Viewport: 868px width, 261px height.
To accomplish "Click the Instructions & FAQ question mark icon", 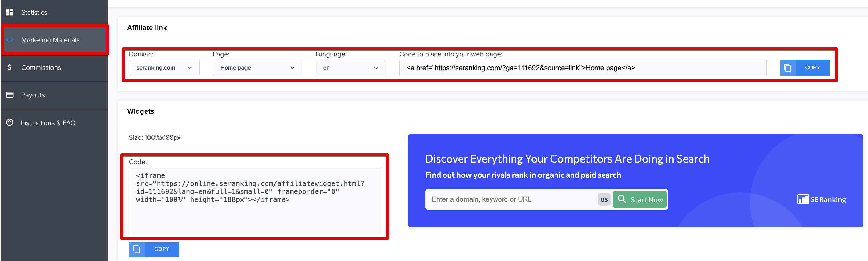I will 10,122.
